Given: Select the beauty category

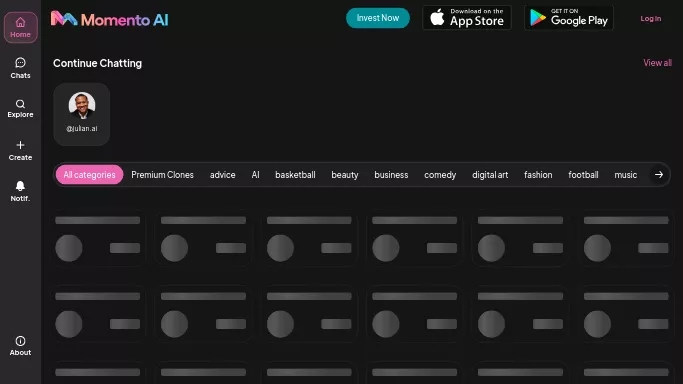Looking at the screenshot, I should [x=345, y=175].
